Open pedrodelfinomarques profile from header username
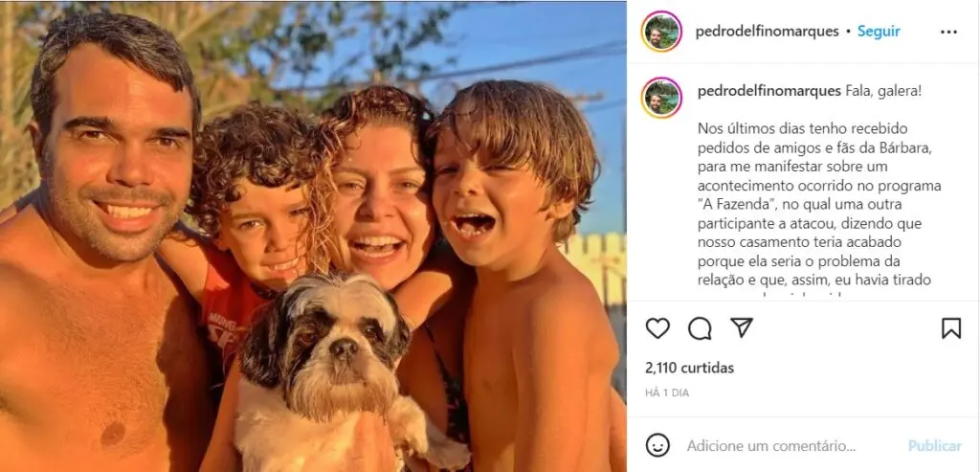This screenshot has height=472, width=980. coord(767,32)
